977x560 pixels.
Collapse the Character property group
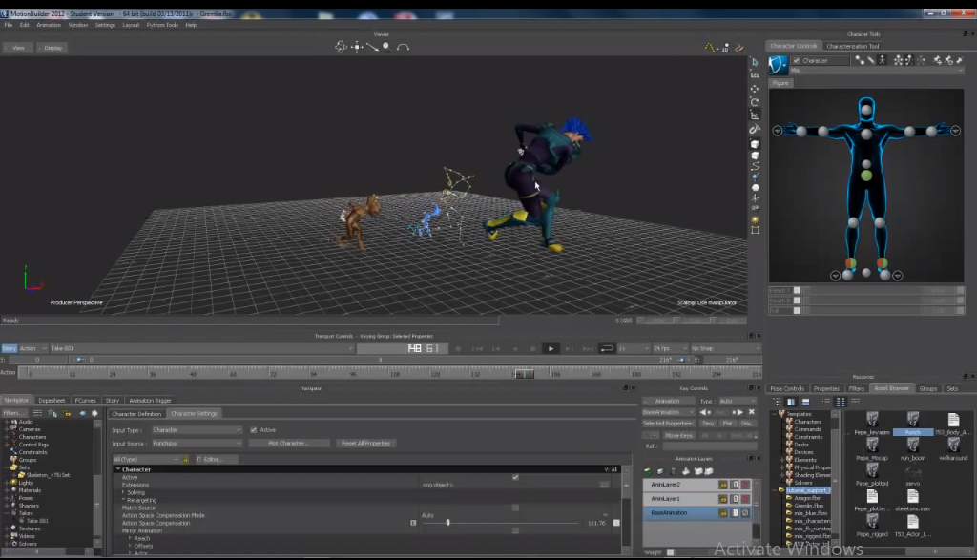[117, 469]
